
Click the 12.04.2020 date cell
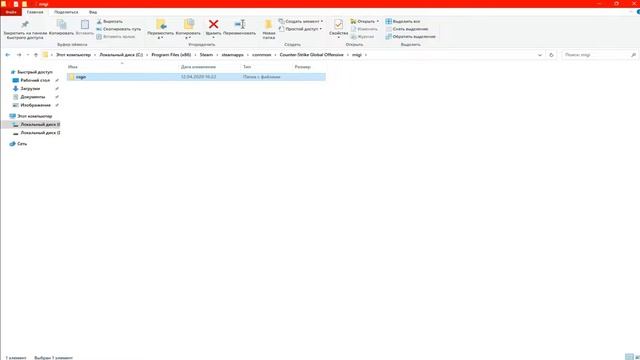tap(198, 77)
